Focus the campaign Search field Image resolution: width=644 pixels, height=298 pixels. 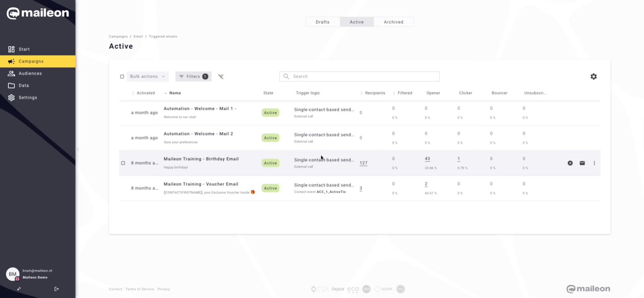point(364,77)
